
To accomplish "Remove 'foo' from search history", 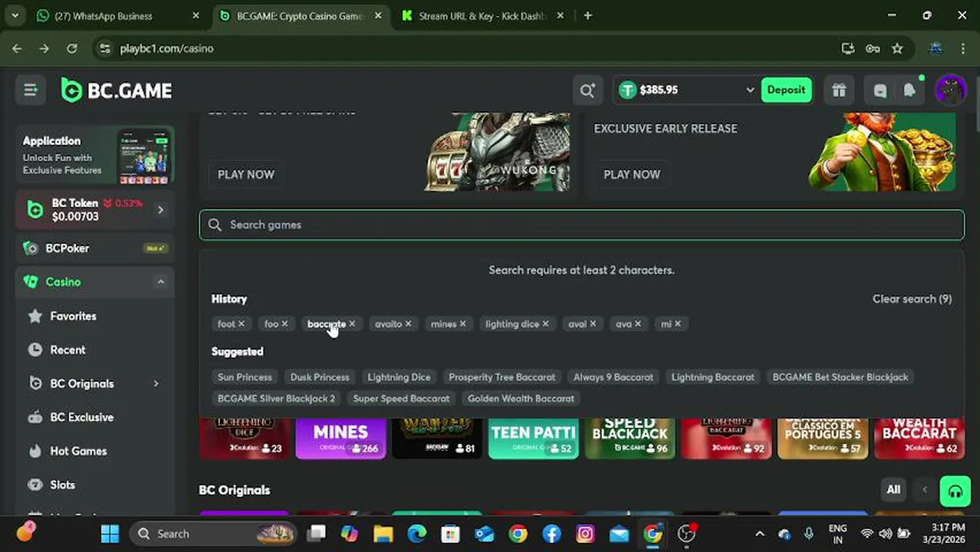I will point(284,324).
